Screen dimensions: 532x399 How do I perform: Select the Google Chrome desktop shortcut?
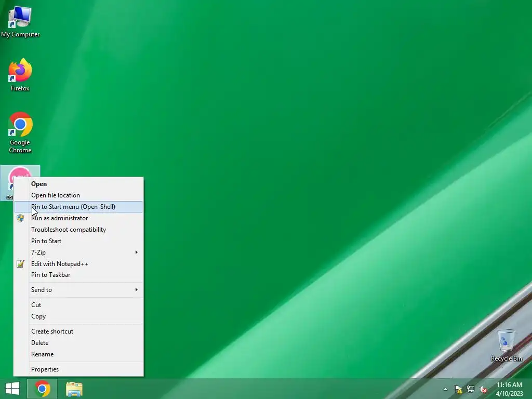(x=20, y=132)
